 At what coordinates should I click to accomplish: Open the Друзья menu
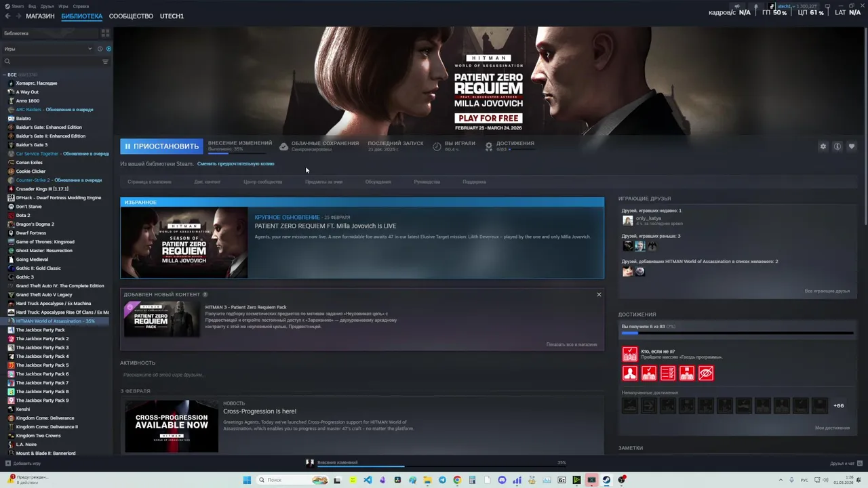point(47,6)
